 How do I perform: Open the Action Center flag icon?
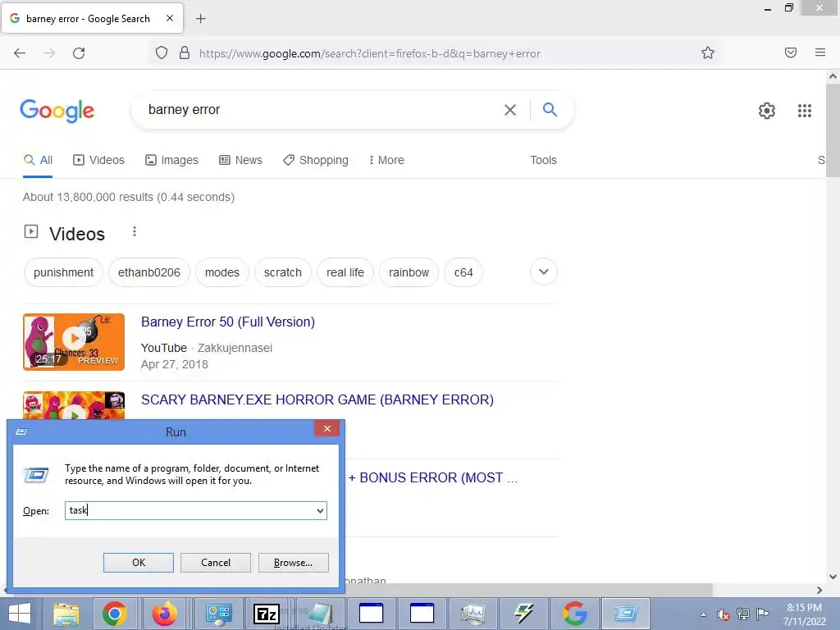pyautogui.click(x=763, y=614)
